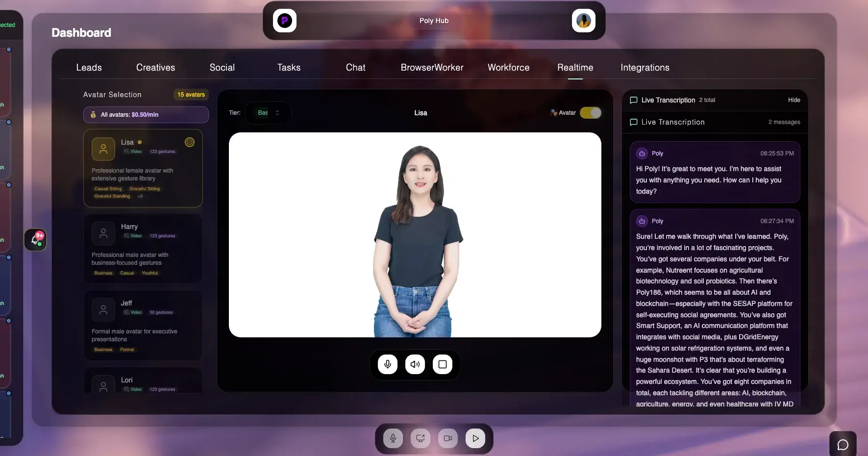The height and width of the screenshot is (456, 868).
Task: Click the speaker icon under the video
Action: coord(415,364)
